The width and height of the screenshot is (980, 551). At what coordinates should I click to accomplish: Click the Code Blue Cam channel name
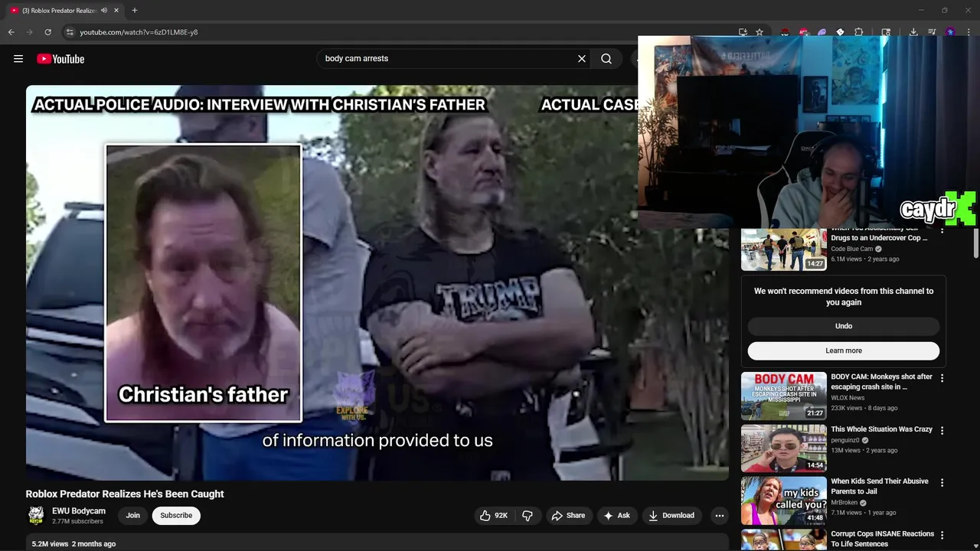[852, 249]
